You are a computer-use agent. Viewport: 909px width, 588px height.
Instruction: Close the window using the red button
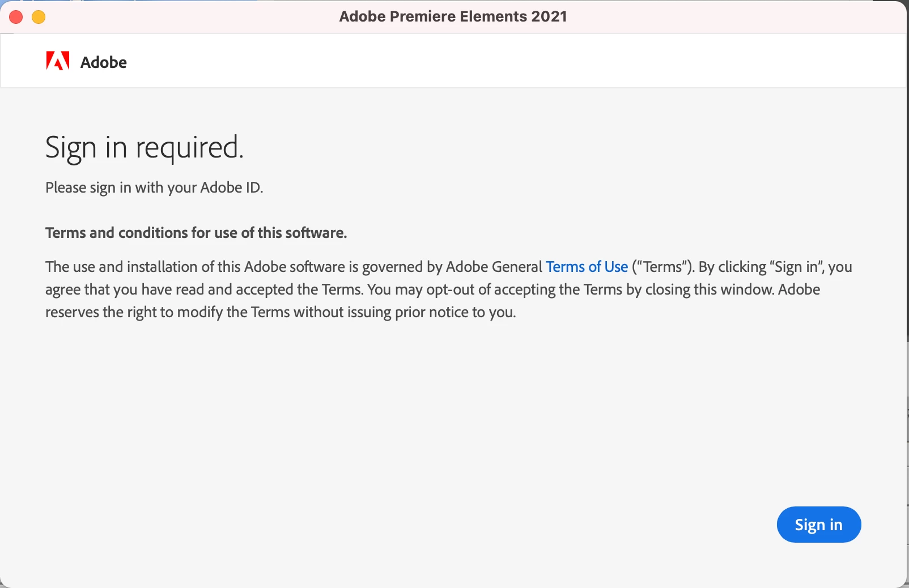16,17
